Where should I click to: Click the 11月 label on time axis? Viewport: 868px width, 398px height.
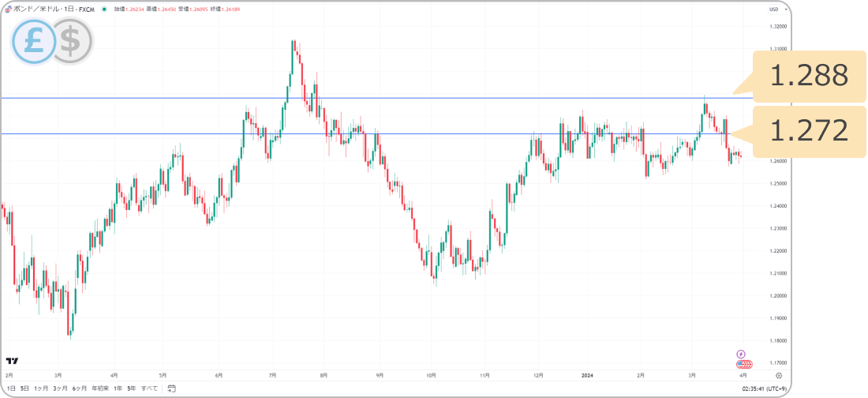coord(485,375)
